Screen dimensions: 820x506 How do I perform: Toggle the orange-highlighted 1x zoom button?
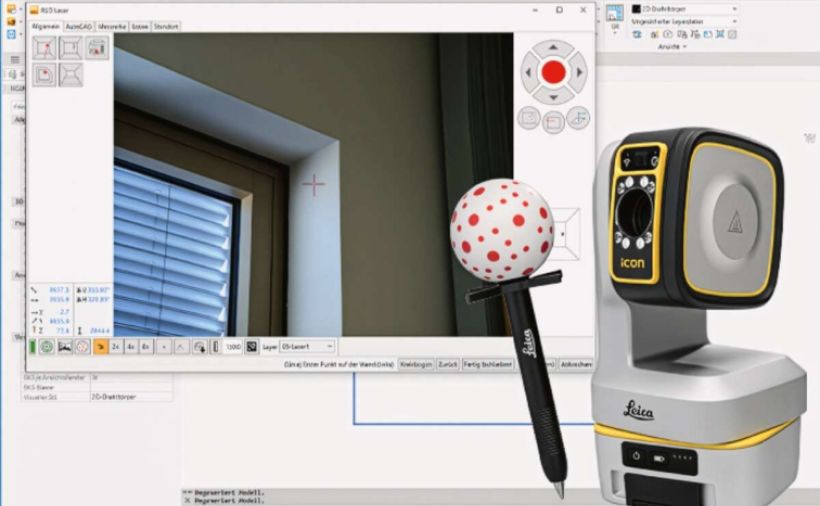click(x=101, y=346)
